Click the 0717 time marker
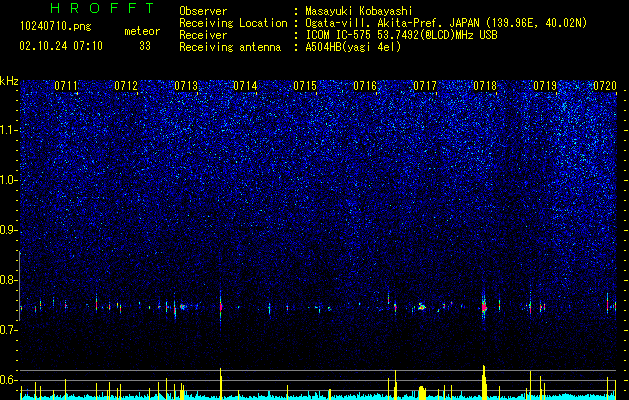This screenshot has width=629, height=400. (425, 86)
